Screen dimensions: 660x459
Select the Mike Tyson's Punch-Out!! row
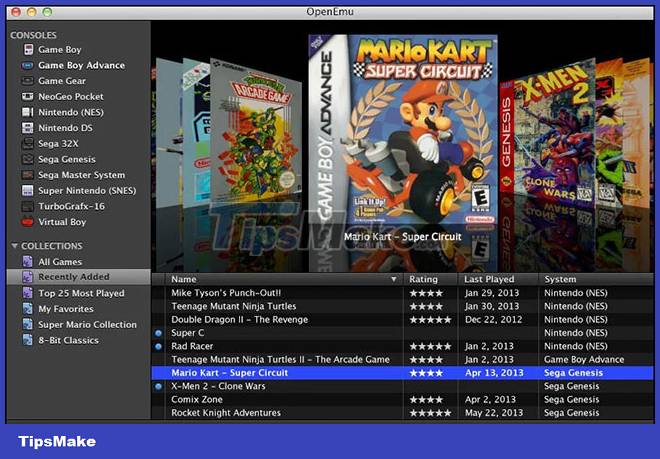[x=402, y=293]
